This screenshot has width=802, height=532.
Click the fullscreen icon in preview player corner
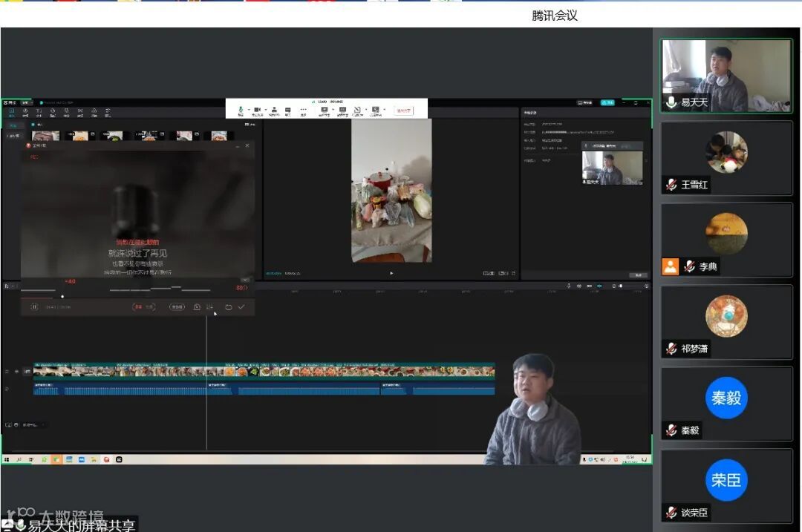514,273
